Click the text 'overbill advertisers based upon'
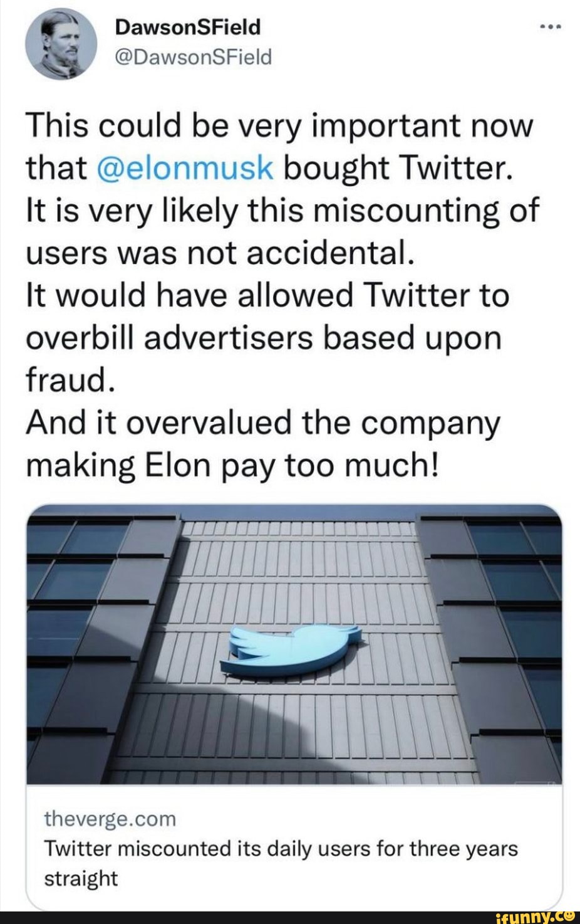This screenshot has height=924, width=580. (264, 339)
